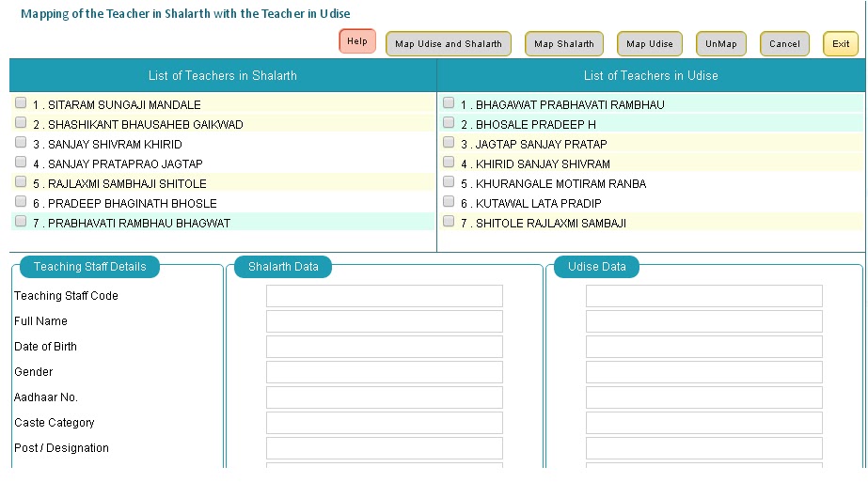
Task: Click List of Teachers in Shalarth header
Action: [223, 76]
